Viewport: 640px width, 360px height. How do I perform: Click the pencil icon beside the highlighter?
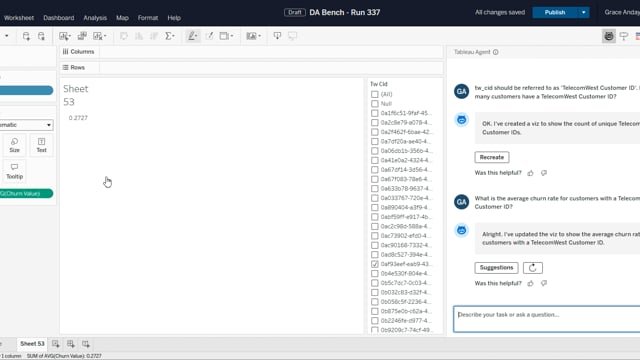(209, 36)
